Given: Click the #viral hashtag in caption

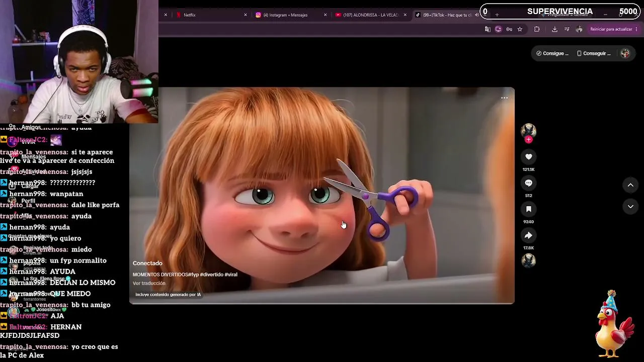Looking at the screenshot, I should click(x=231, y=275).
